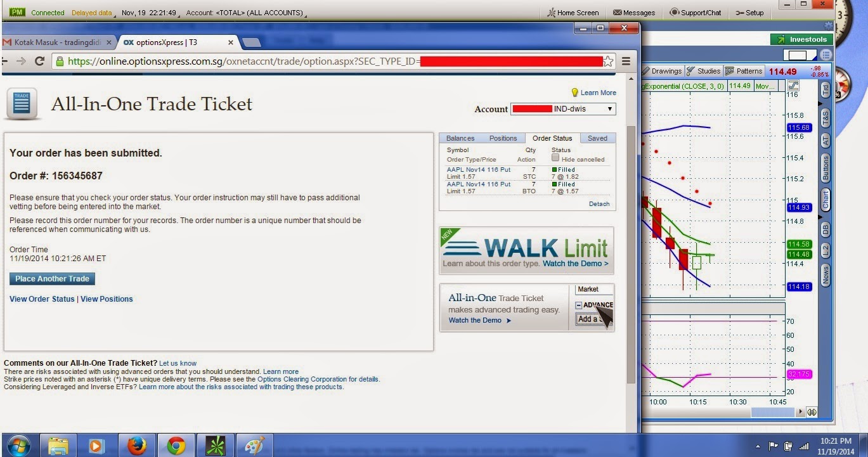Open View Positions link
The width and height of the screenshot is (868, 457).
[107, 299]
